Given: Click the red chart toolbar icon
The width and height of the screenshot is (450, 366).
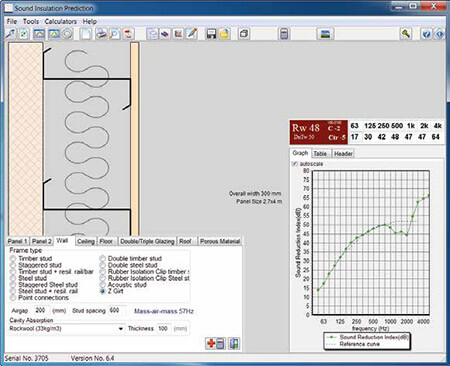Looking at the screenshot, I should coord(178,34).
